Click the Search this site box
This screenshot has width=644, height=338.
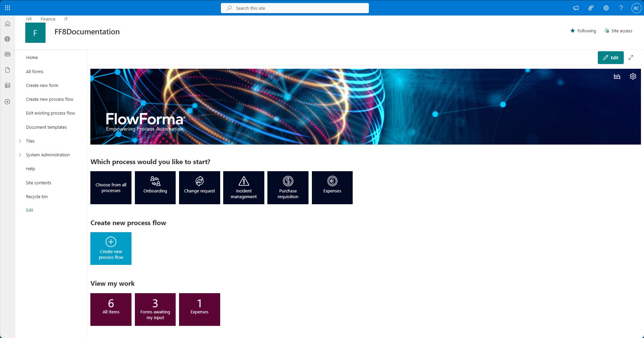pos(295,8)
